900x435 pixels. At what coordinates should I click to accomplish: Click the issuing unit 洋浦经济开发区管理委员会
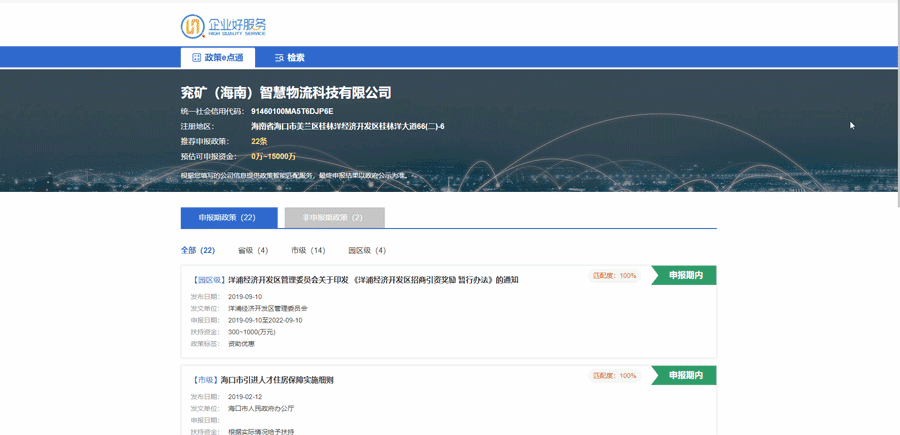[x=267, y=308]
